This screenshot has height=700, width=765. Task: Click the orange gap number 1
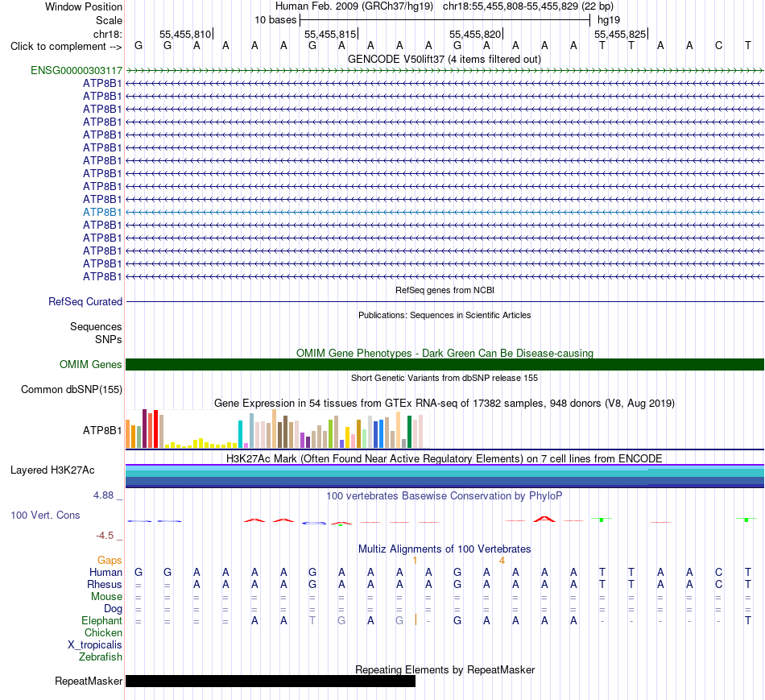415,561
